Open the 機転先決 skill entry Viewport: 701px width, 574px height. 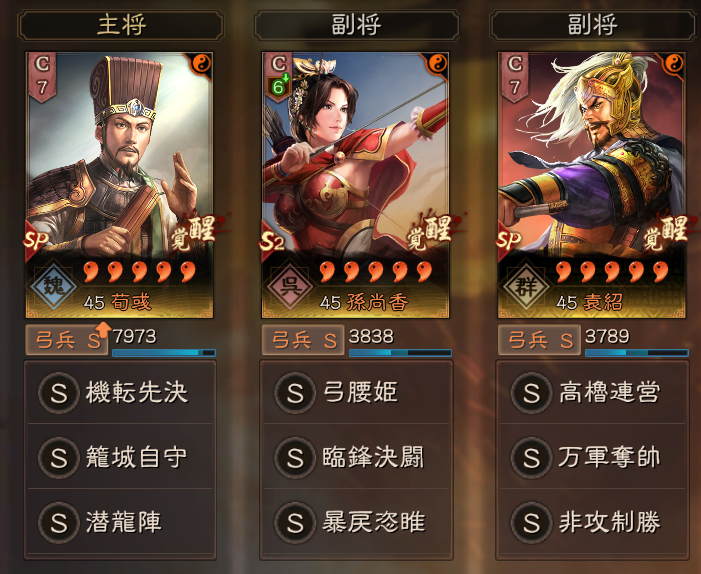click(120, 393)
